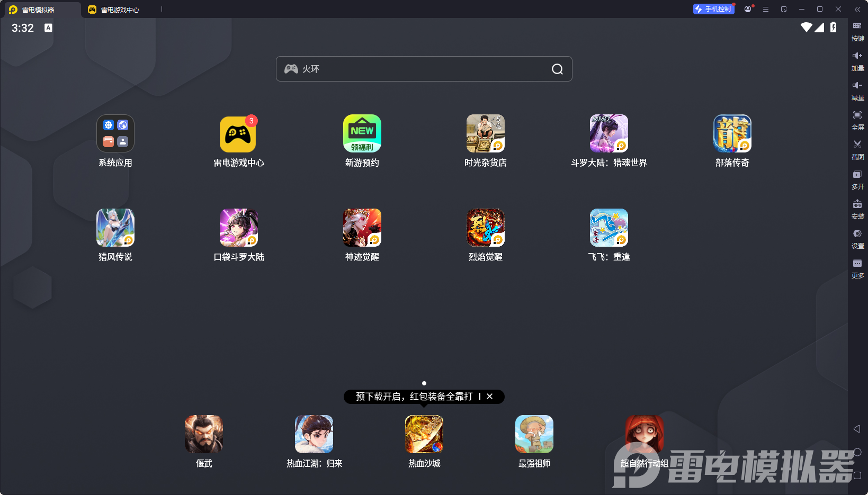Enter fullscreen with 全屏 button

pos(857,120)
